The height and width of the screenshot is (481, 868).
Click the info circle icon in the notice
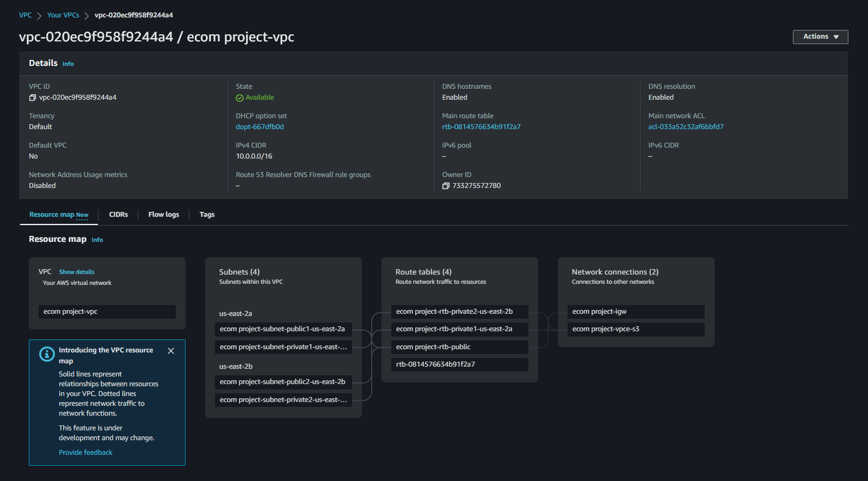(47, 354)
